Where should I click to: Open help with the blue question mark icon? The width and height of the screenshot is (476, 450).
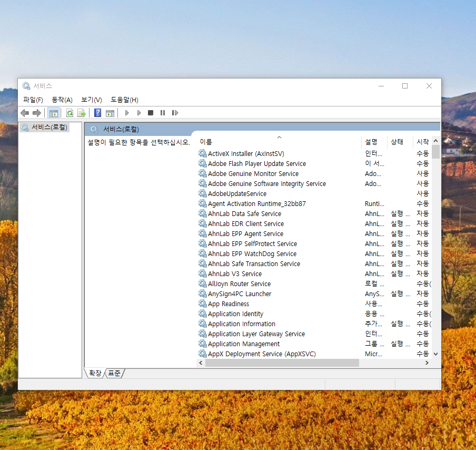coord(98,113)
